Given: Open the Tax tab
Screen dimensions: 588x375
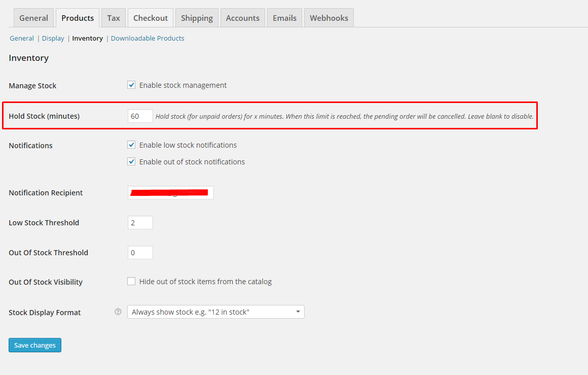Looking at the screenshot, I should point(114,18).
